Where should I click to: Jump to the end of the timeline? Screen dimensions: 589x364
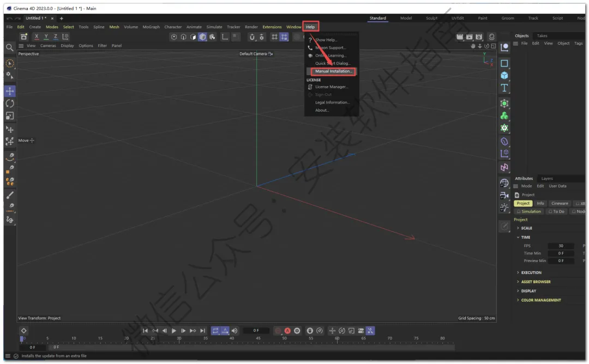202,331
